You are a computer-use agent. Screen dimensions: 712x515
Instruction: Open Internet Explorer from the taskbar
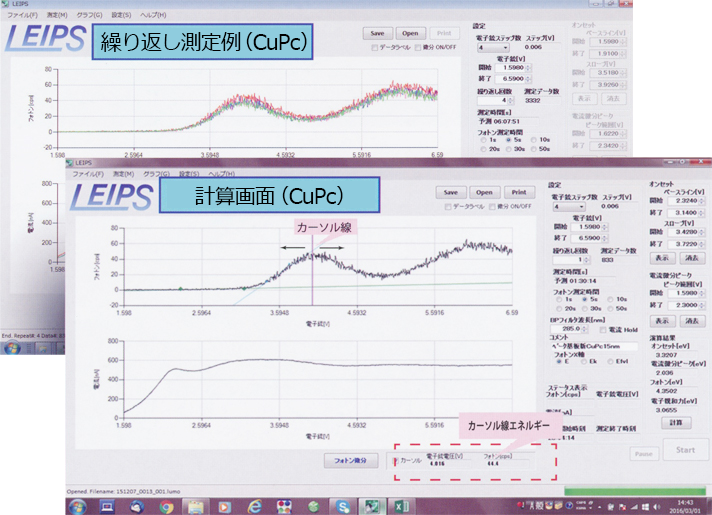click(x=254, y=506)
